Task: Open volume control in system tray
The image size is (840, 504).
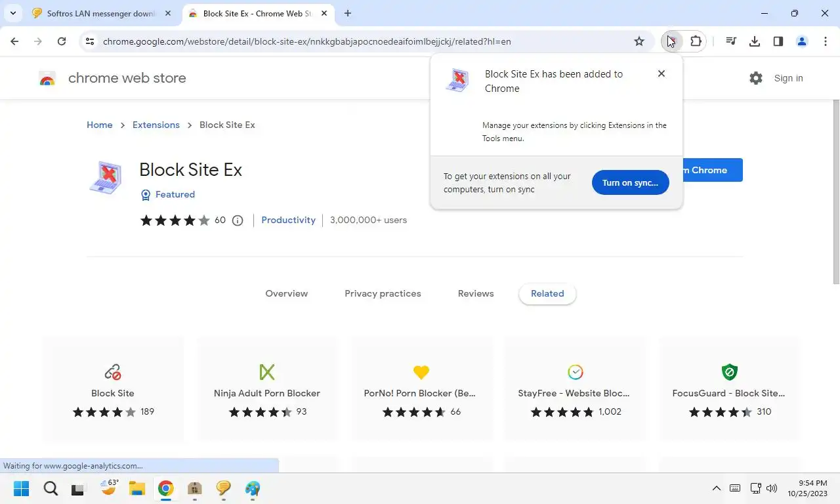Action: (x=772, y=488)
